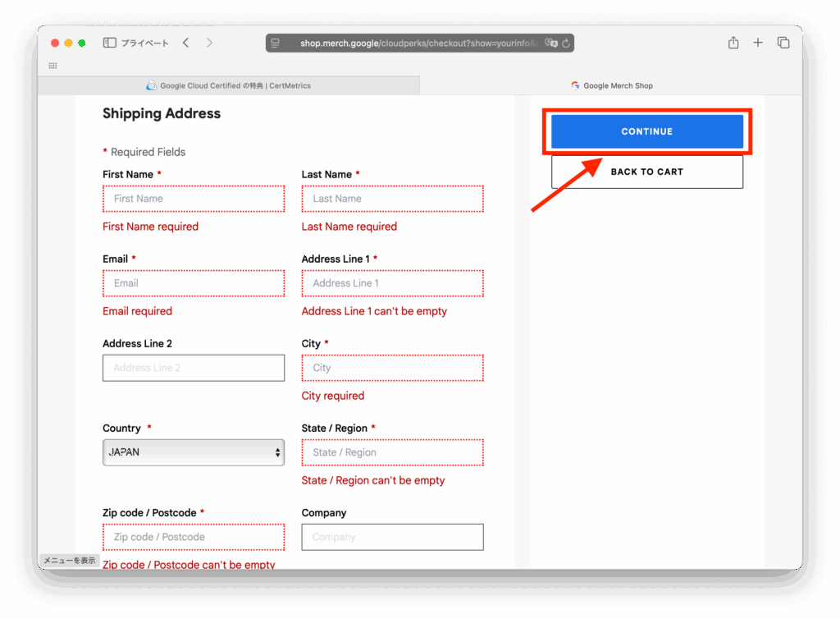840x619 pixels.
Task: Focus the Company field
Action: 392,537
